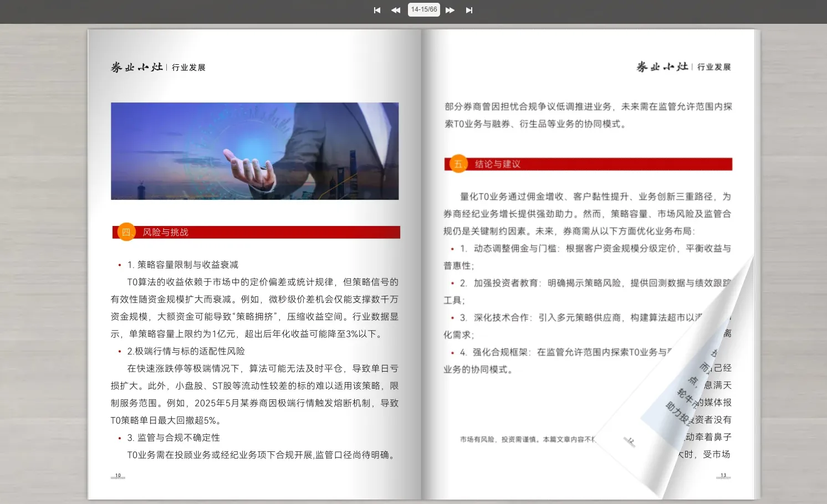Go to the previous page spread

pos(396,10)
